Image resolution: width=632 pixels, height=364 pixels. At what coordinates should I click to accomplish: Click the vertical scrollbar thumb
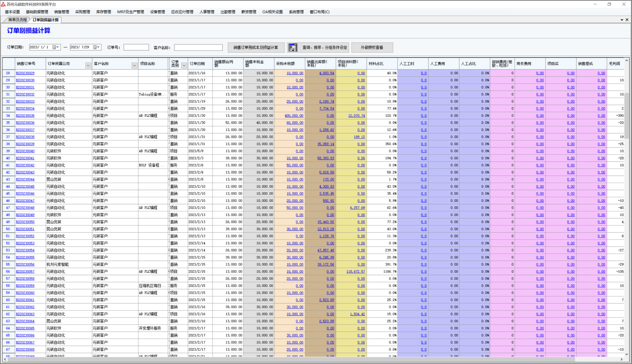tap(627, 115)
